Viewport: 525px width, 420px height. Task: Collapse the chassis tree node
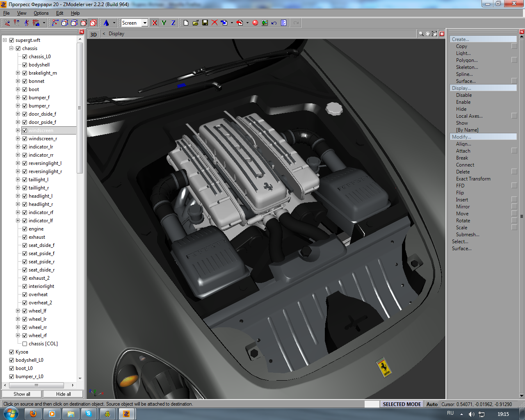[x=11, y=48]
